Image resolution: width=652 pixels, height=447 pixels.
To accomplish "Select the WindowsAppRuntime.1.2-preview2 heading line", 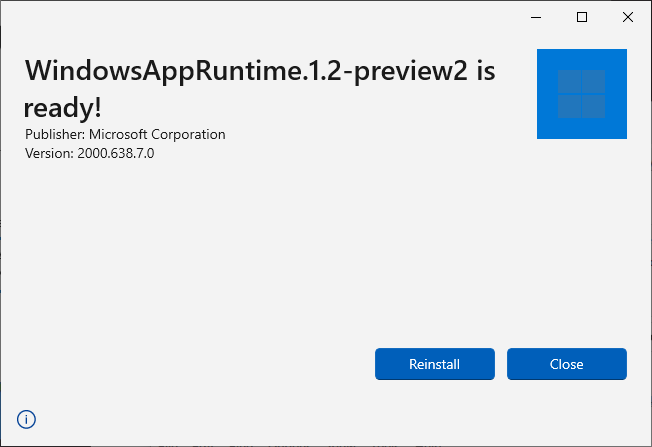I will [260, 71].
